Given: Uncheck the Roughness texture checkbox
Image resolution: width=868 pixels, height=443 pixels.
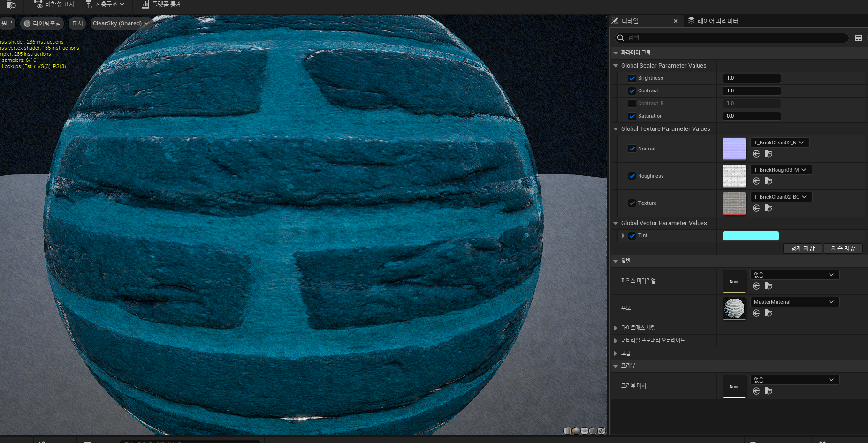Looking at the screenshot, I should 632,176.
